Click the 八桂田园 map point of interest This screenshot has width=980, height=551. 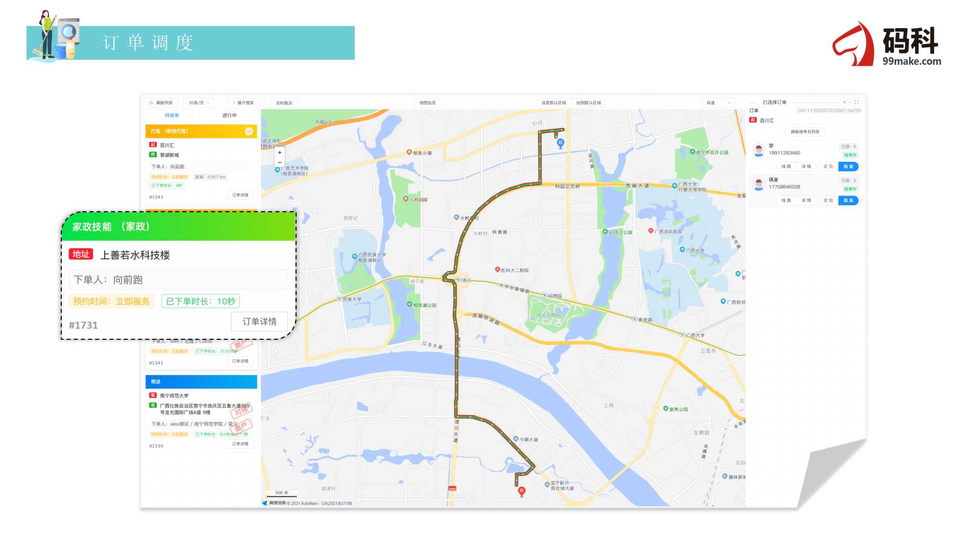click(x=415, y=199)
